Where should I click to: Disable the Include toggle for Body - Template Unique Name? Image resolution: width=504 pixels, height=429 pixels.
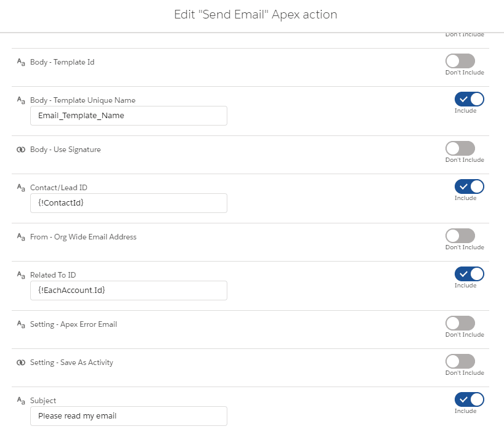click(x=469, y=99)
